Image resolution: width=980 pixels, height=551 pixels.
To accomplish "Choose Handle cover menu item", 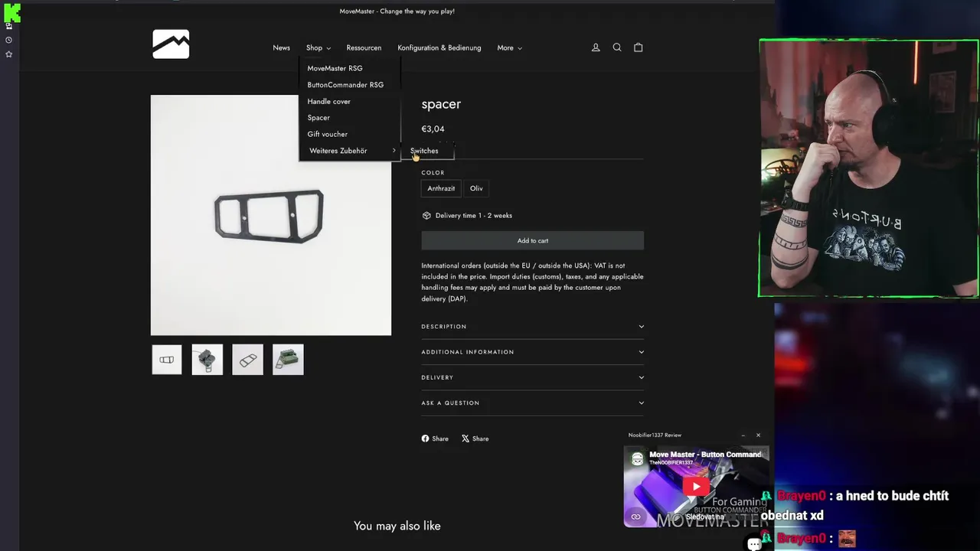I will click(328, 101).
